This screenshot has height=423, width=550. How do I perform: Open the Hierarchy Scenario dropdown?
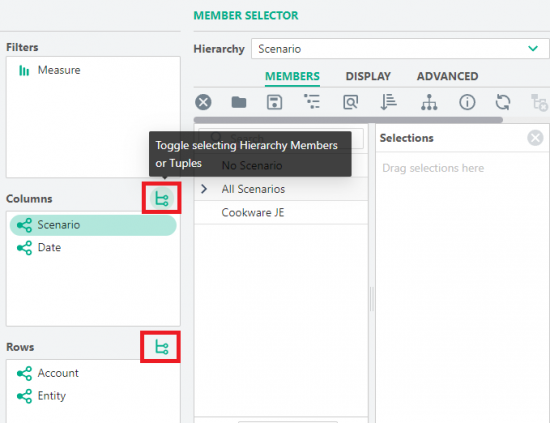point(400,49)
